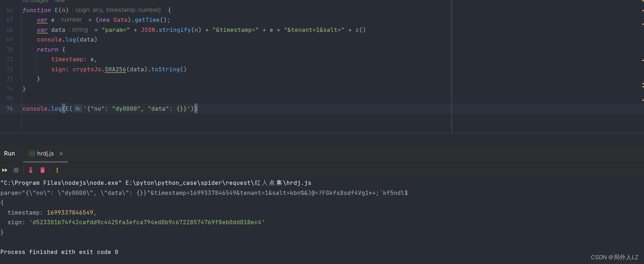Click line number 70 in the gutter
The height and width of the screenshot is (264, 644).
[10, 49]
